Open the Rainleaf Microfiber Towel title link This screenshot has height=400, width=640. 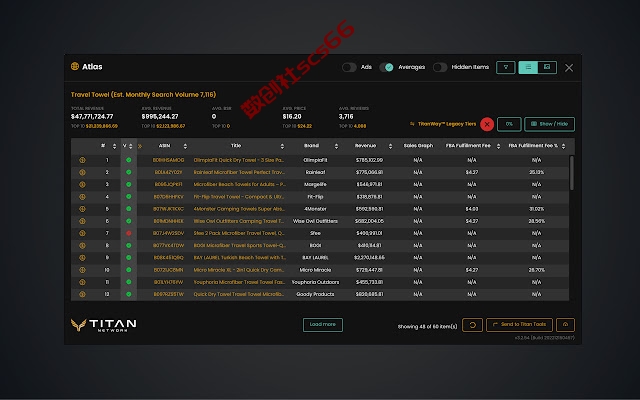pos(239,172)
